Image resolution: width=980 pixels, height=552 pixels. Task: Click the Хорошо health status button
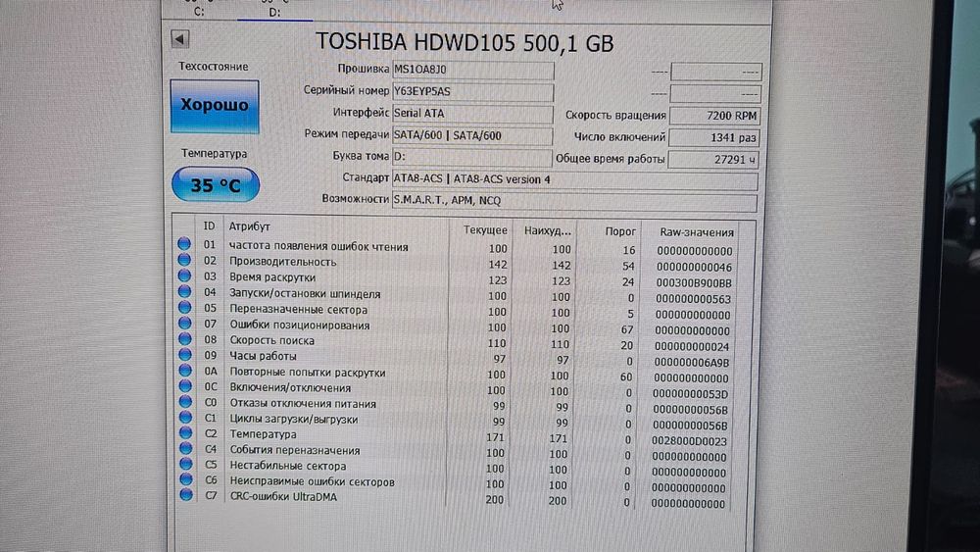coord(215,106)
